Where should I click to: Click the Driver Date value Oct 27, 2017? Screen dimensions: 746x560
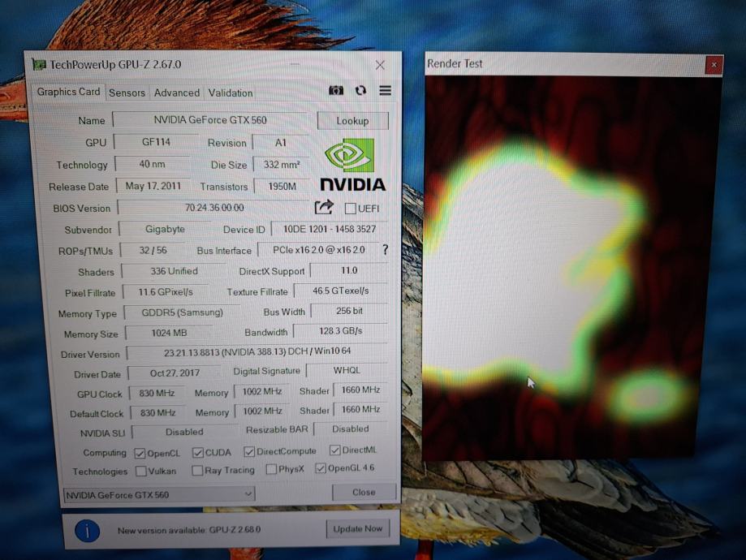click(x=175, y=373)
